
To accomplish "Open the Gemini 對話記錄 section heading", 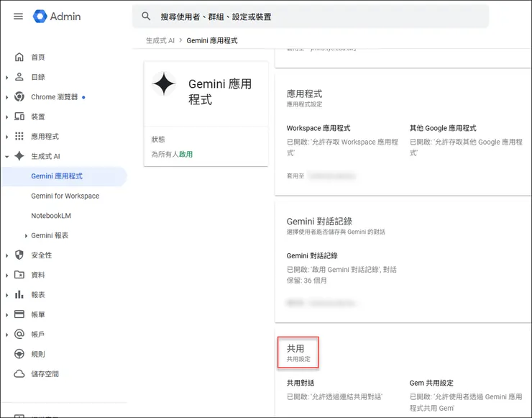I will pos(319,222).
